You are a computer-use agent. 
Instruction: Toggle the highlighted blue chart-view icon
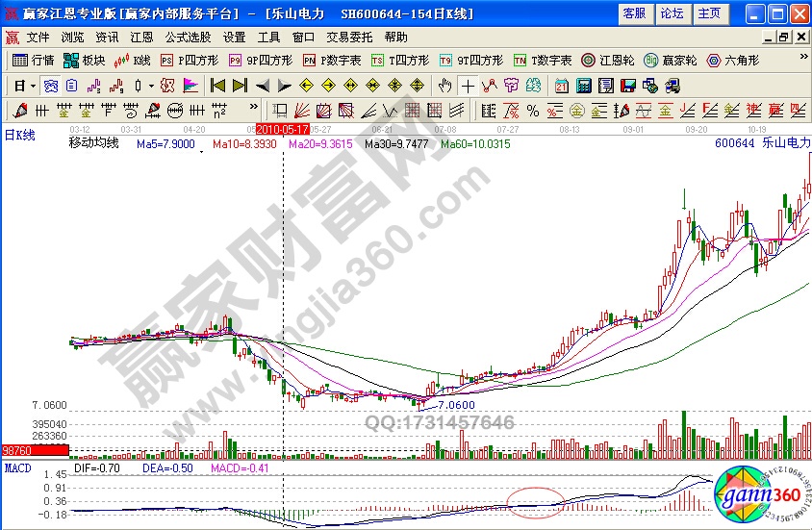tap(51, 86)
